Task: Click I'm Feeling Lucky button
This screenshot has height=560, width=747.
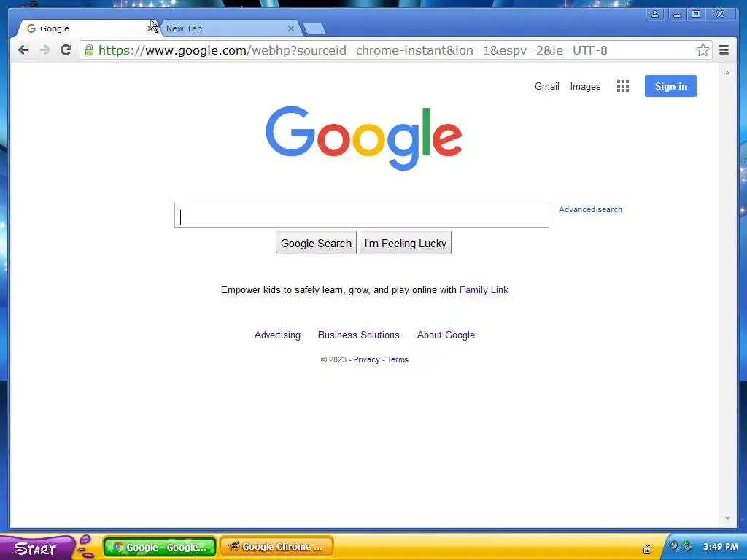Action: 406,244
